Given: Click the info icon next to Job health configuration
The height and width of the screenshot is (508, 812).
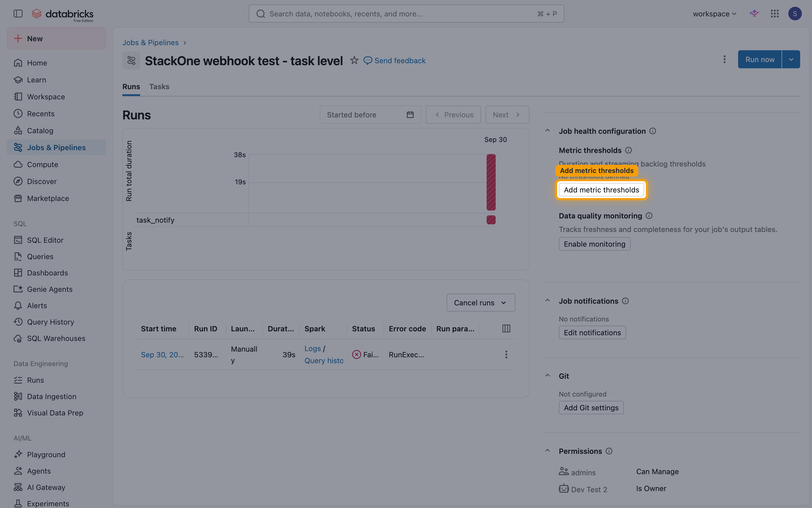Looking at the screenshot, I should click(x=653, y=131).
